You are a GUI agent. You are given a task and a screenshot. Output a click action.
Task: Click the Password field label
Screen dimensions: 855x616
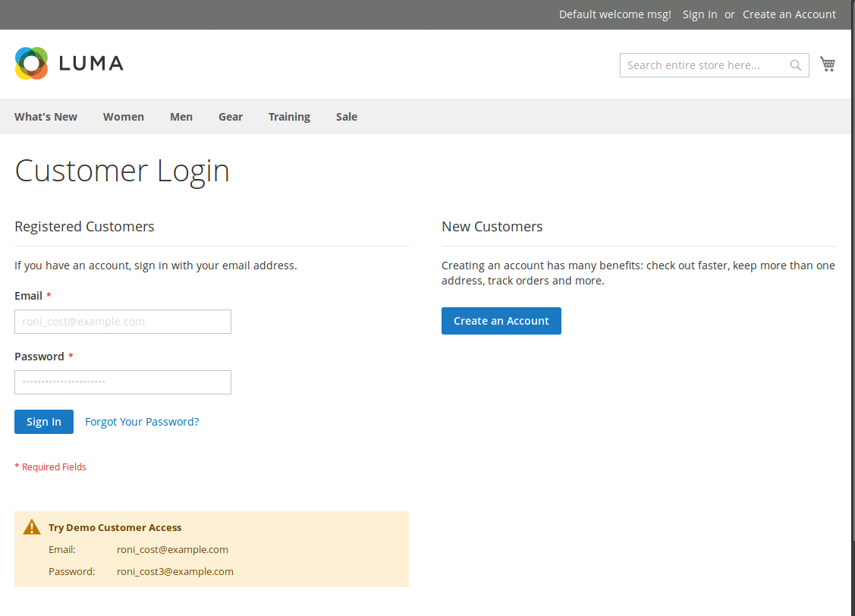coord(39,357)
